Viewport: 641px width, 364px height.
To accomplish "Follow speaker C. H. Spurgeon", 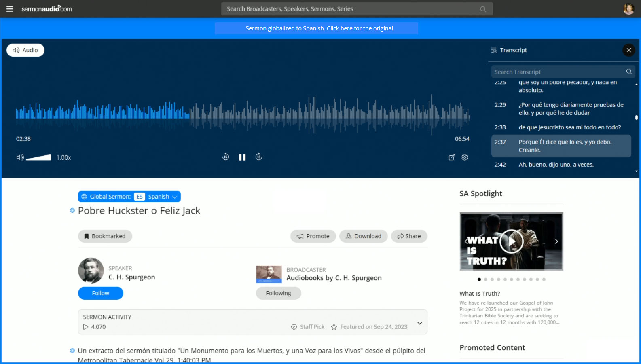I will 100,293.
